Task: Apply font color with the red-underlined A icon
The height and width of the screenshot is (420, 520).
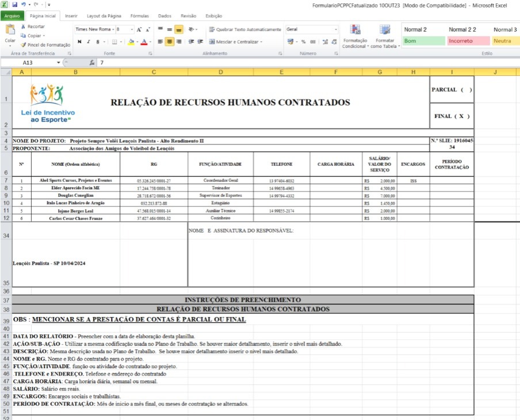Action: [144, 42]
